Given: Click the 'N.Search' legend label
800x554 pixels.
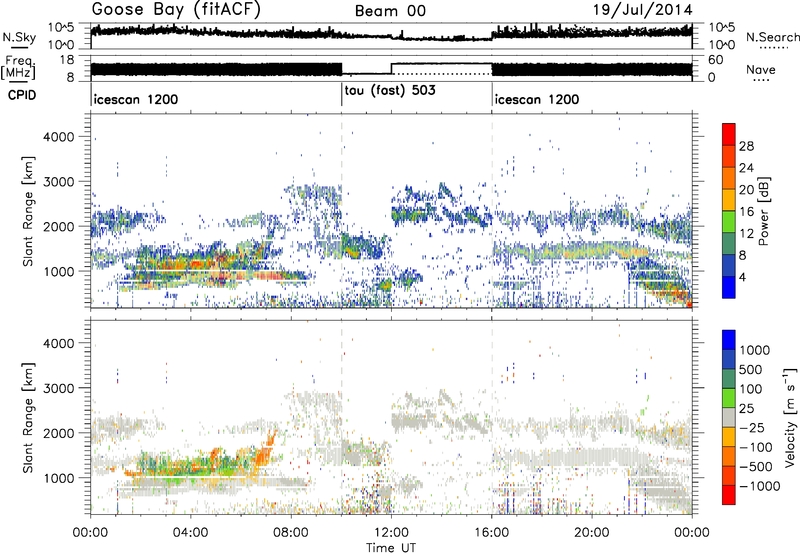Looking at the screenshot, I should coord(772,37).
